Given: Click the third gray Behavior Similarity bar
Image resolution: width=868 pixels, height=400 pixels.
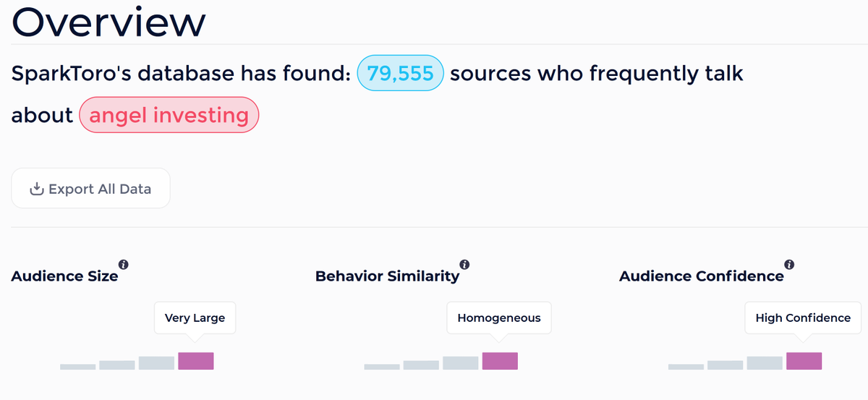Looking at the screenshot, I should pos(461,363).
